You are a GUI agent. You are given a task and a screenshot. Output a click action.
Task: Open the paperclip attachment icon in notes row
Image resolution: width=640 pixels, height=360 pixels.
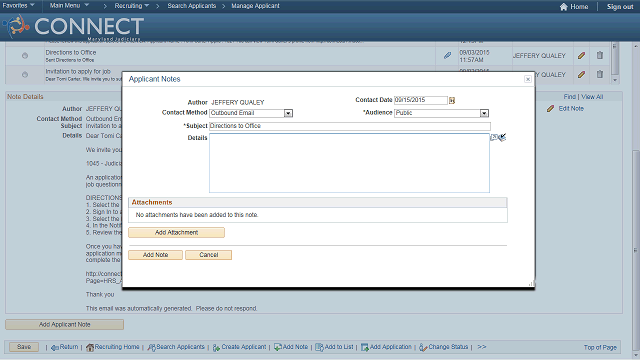(x=447, y=55)
